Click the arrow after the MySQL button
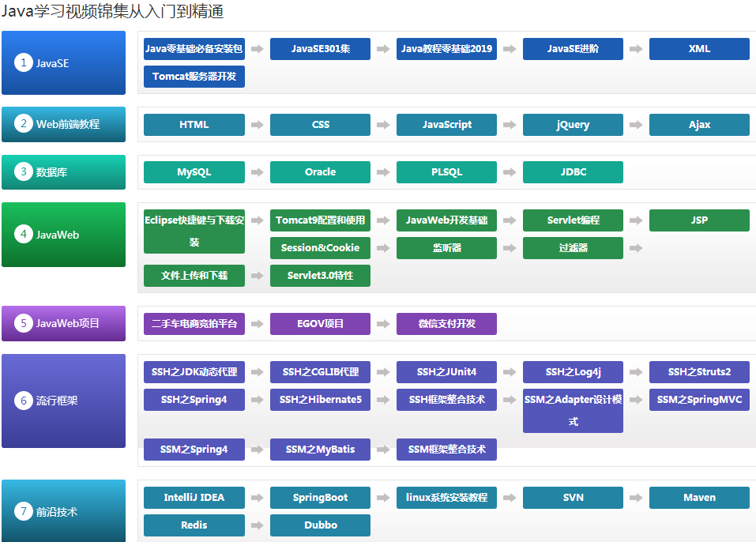Image resolution: width=756 pixels, height=542 pixels. pos(257,172)
